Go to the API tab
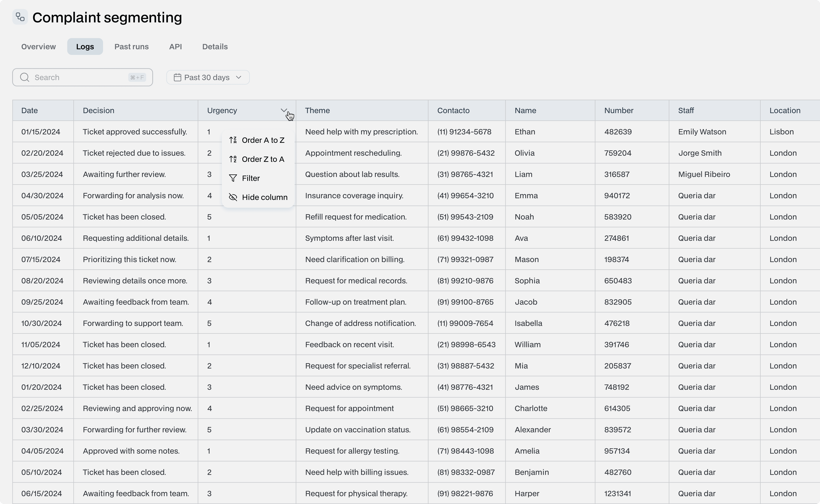Viewport: 820px width, 504px height. pyautogui.click(x=175, y=47)
